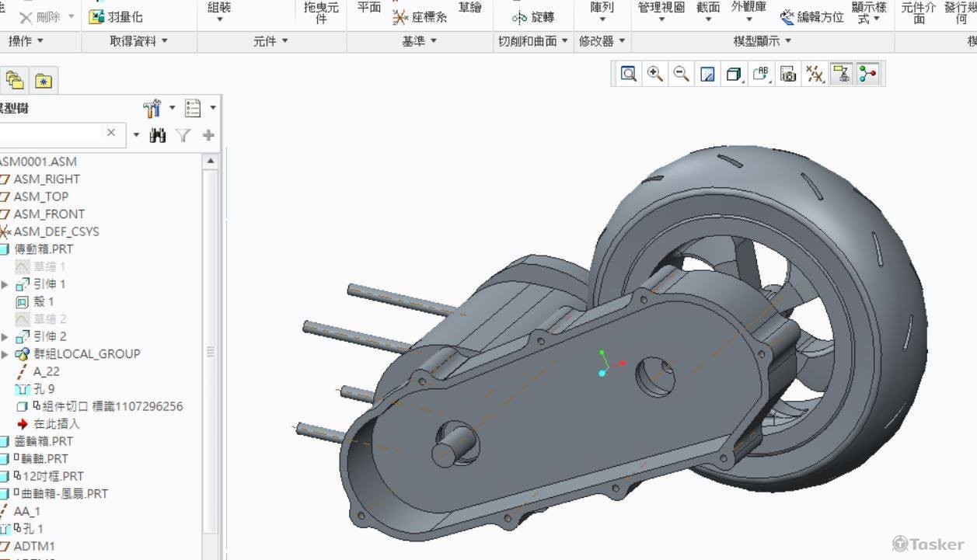
Task: Expand the 群組LOCAL_GROUP tree node
Action: tap(5, 354)
